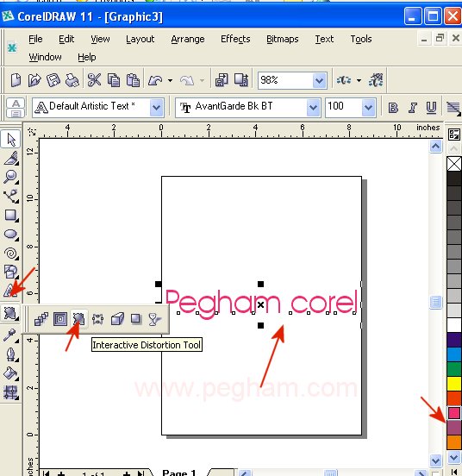Select the Spiral tool
This screenshot has width=462, height=476.
pos(11,254)
